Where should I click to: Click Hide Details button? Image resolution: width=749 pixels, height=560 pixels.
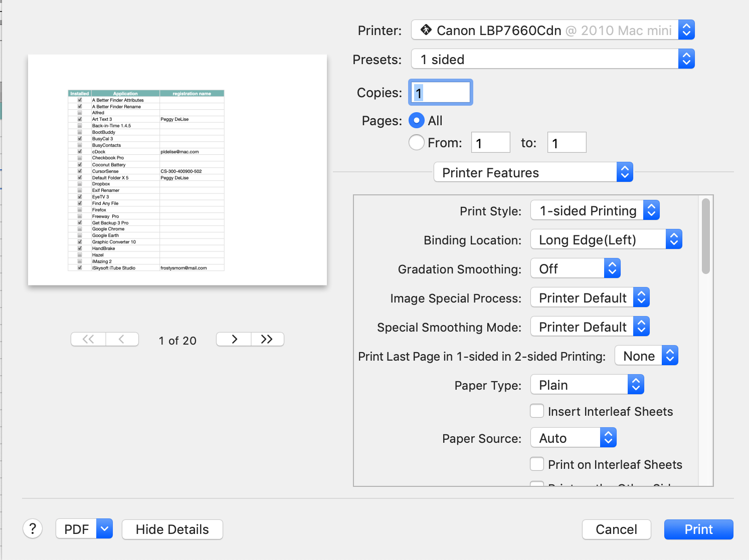(172, 529)
